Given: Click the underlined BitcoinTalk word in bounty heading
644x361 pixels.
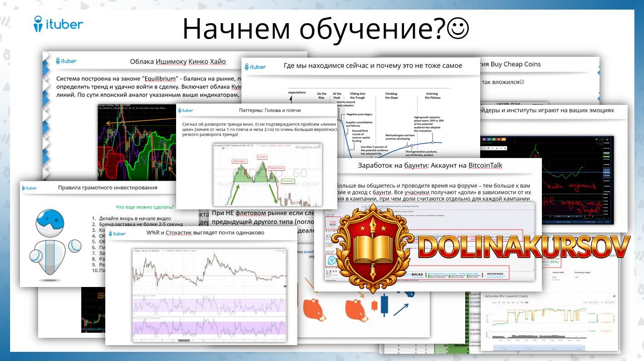Looking at the screenshot, I should pos(485,165).
